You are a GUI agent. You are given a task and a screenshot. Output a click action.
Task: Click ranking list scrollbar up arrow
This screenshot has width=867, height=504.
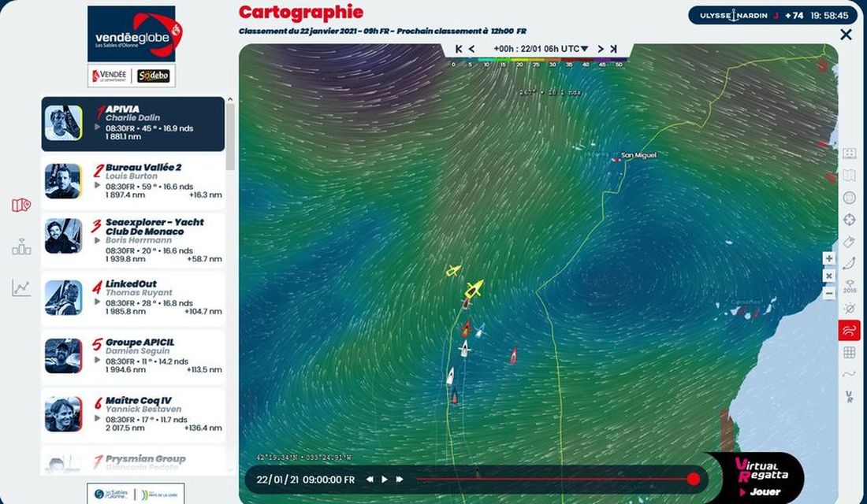click(230, 99)
